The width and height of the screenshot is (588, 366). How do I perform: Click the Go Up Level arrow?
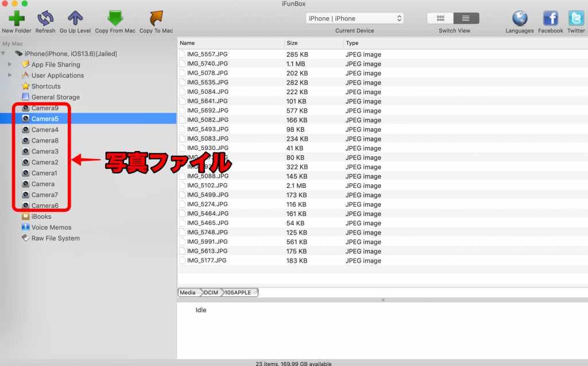tap(75, 18)
